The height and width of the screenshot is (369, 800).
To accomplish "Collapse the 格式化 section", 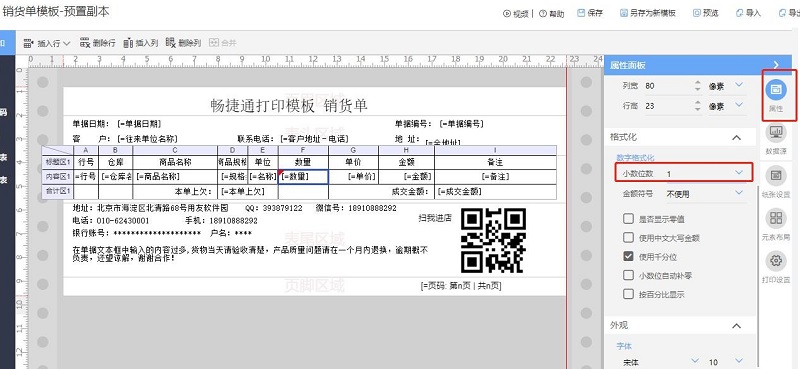I will [x=736, y=137].
